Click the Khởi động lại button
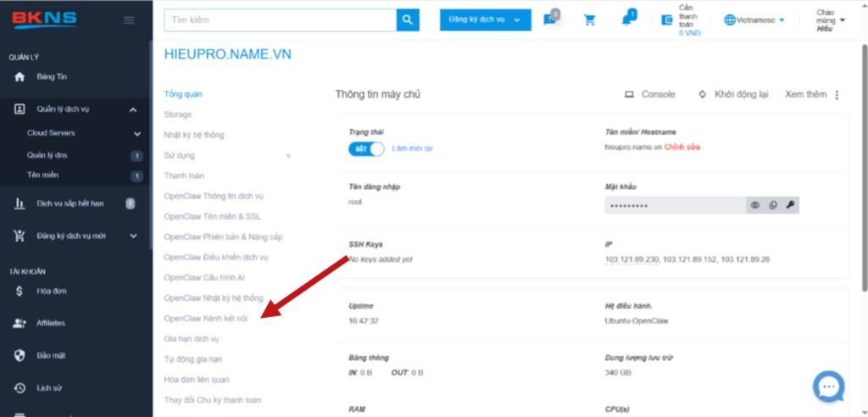This screenshot has width=868, height=417. click(x=733, y=95)
